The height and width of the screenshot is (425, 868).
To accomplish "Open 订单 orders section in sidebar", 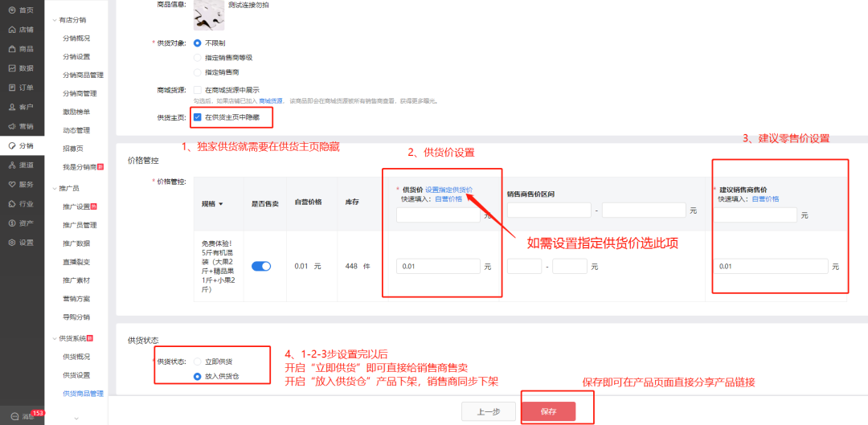I will click(21, 88).
